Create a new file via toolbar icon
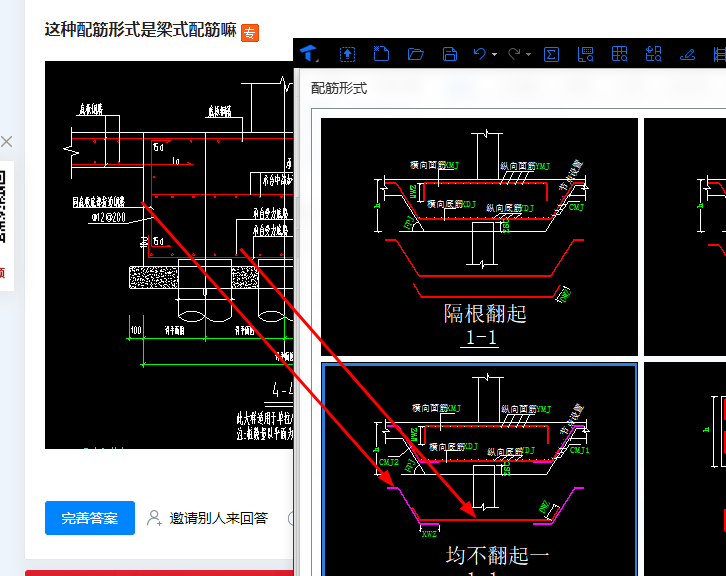This screenshot has width=726, height=576. coord(381,54)
